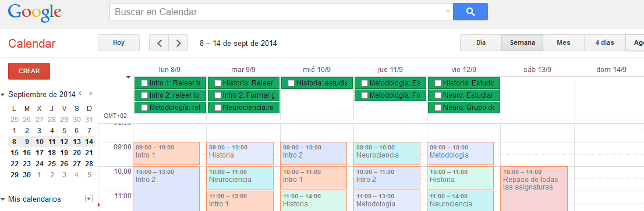
Task: Select day 15 in mini calendar
Action: click(x=15, y=153)
